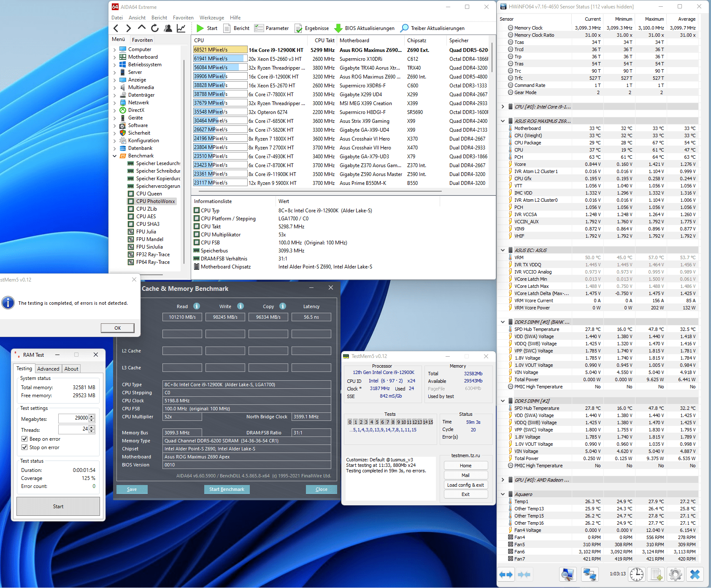The image size is (711, 588).
Task: Click Start Benchmark button
Action: tap(227, 489)
